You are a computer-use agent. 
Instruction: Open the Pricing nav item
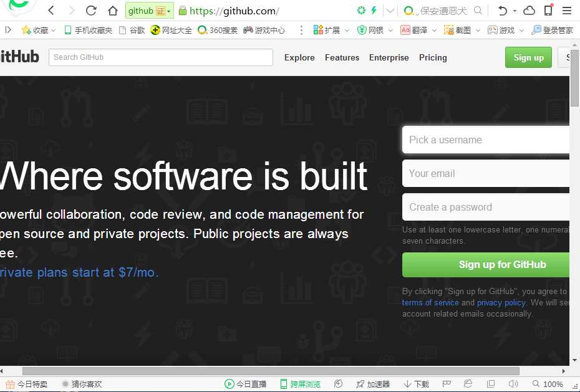(433, 57)
